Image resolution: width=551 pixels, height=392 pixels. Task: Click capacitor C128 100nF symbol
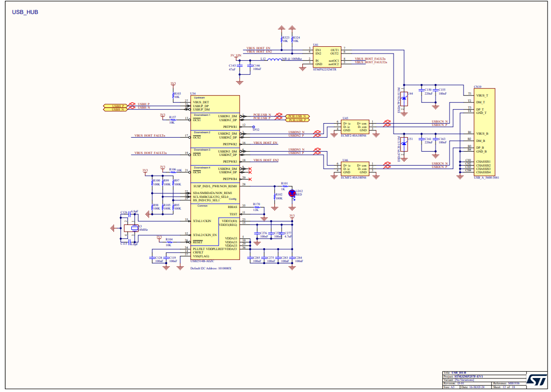pos(152,258)
